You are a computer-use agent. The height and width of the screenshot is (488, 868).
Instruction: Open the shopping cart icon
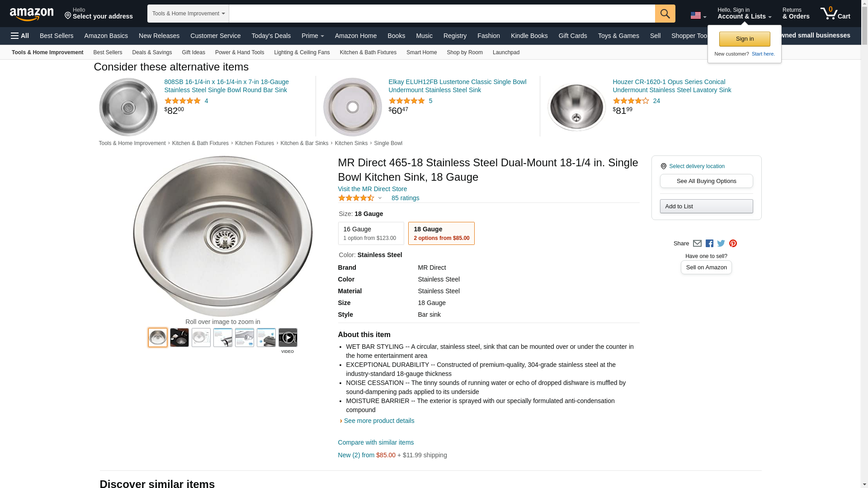coord(835,13)
